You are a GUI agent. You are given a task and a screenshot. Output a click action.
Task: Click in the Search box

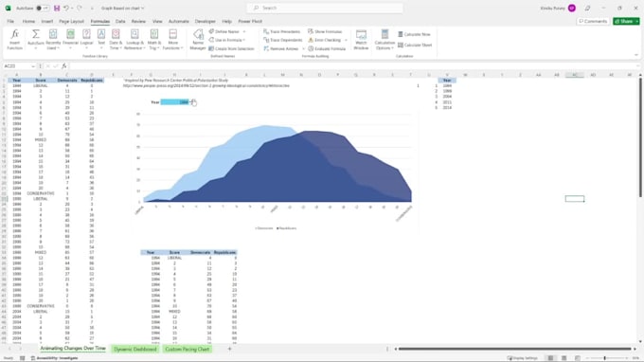click(325, 8)
